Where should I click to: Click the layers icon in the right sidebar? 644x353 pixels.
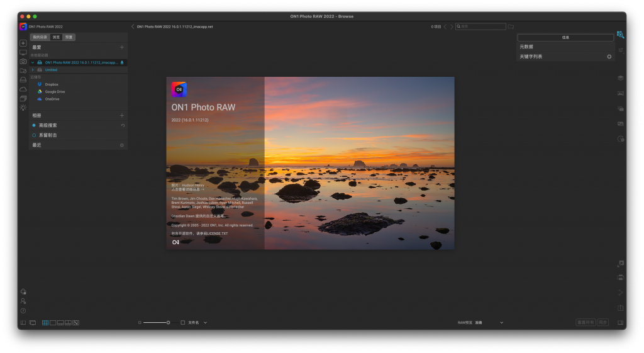coord(621,78)
